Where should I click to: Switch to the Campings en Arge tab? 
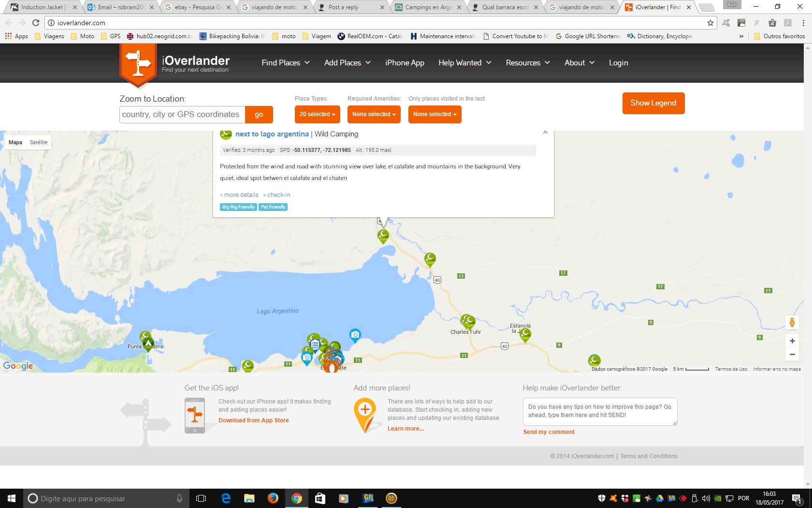tap(428, 7)
